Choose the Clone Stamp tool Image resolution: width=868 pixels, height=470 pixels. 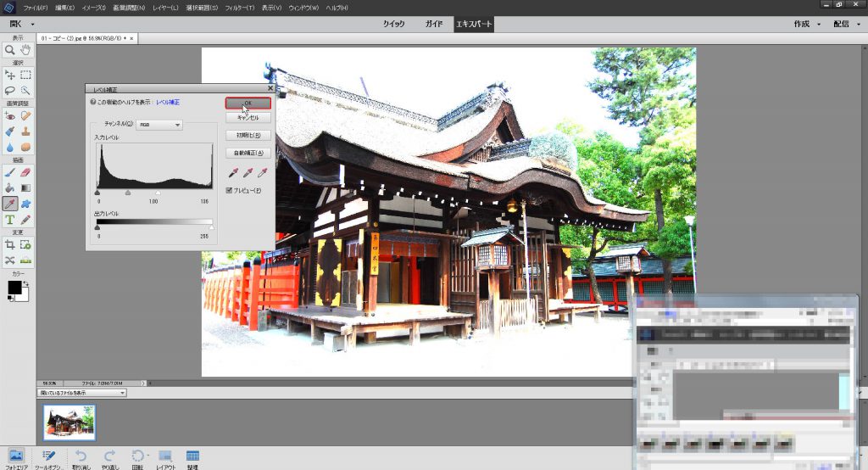click(25, 131)
